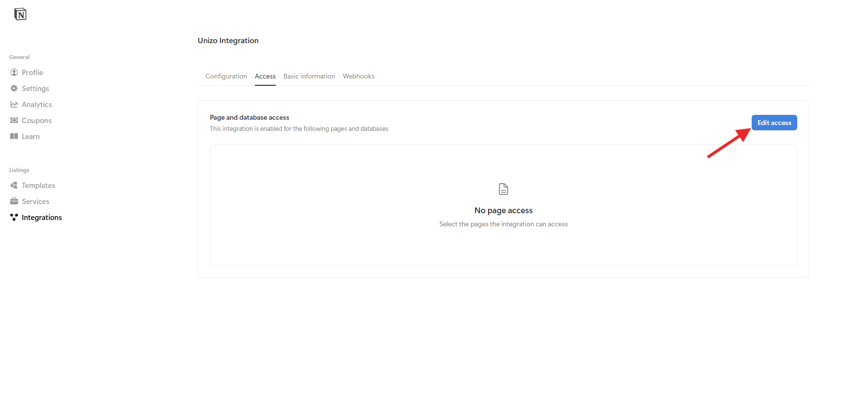Switch to the Basic information tab
The image size is (868, 409).
pos(309,76)
